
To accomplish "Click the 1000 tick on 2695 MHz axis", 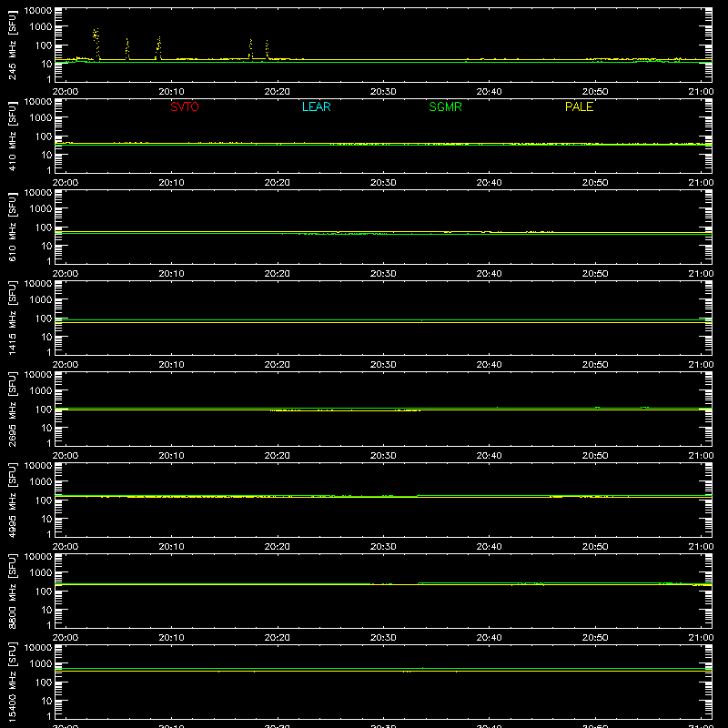I will [41, 391].
